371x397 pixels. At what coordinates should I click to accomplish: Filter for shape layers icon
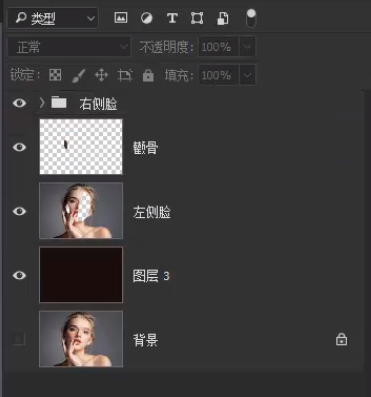[x=197, y=18]
